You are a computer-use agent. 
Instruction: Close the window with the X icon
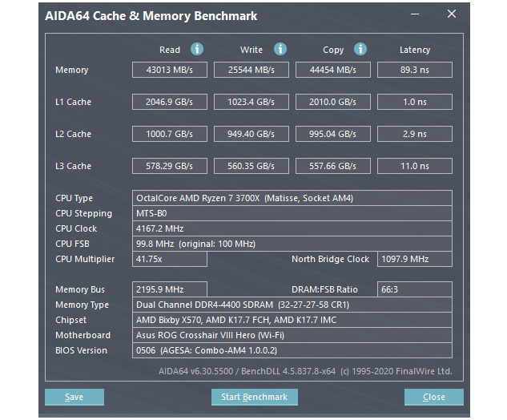[452, 14]
